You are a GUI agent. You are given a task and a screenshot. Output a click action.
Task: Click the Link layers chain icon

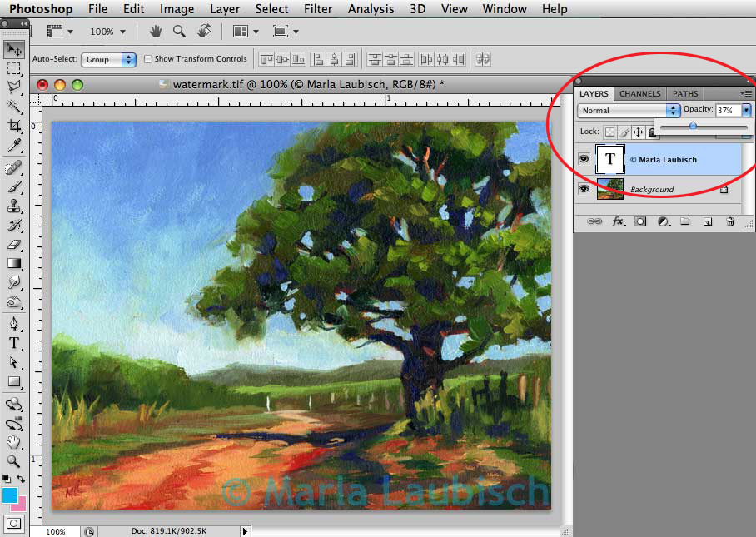[x=594, y=221]
